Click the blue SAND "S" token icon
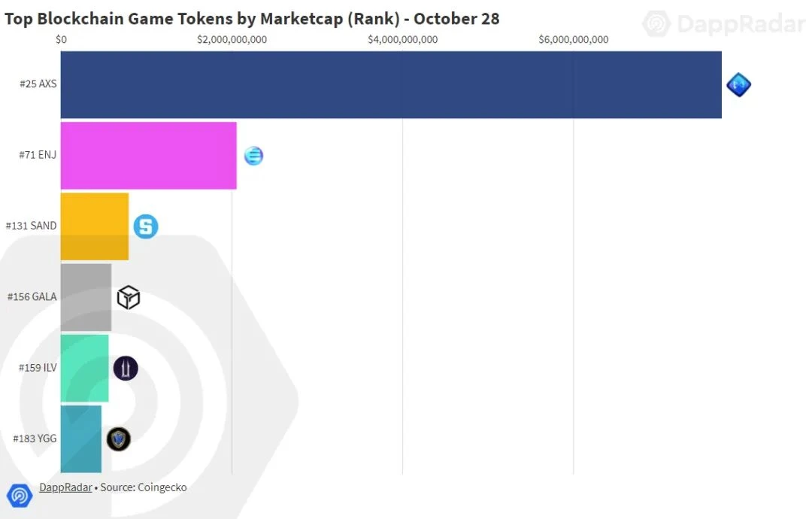The image size is (812, 519). click(146, 226)
